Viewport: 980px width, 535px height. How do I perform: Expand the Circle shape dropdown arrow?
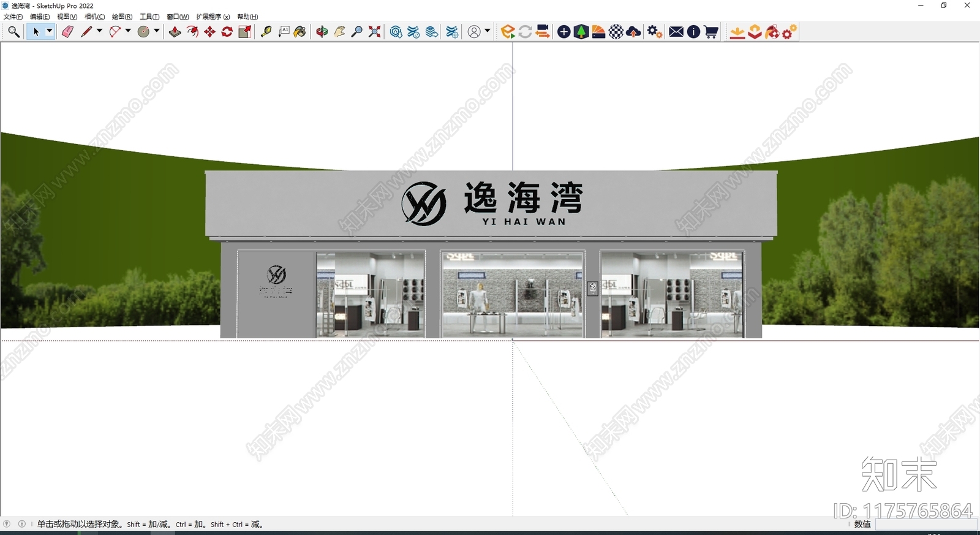tap(157, 31)
